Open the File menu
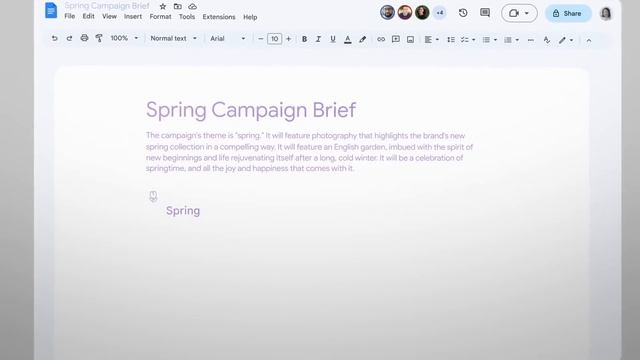640x360 pixels. coord(70,17)
